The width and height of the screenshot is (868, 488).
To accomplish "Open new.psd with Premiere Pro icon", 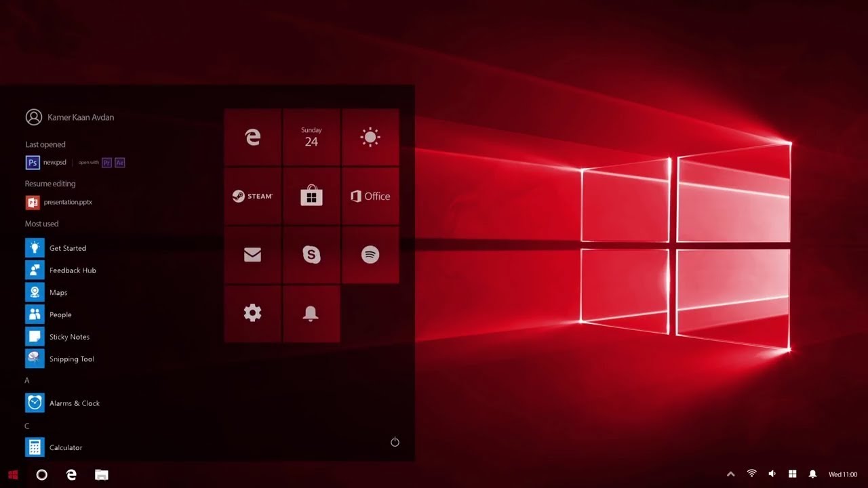I will (106, 163).
